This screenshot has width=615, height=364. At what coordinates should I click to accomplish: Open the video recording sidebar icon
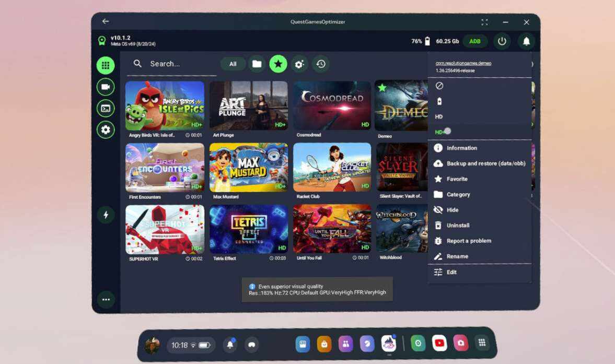106,87
